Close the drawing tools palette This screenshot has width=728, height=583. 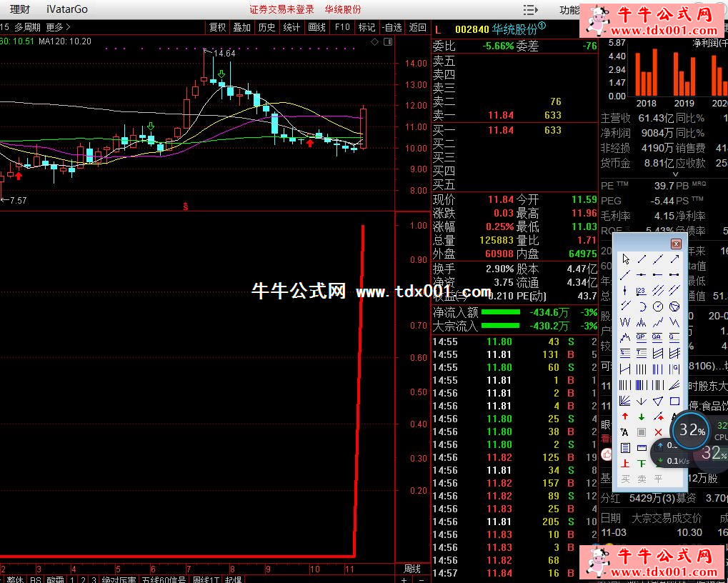[x=676, y=244]
